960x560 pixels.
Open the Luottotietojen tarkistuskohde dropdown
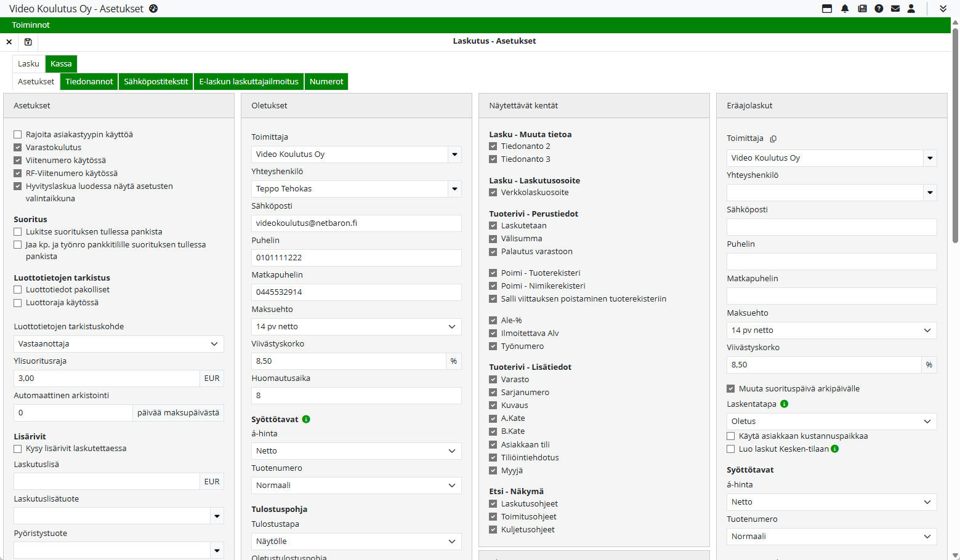(x=118, y=344)
